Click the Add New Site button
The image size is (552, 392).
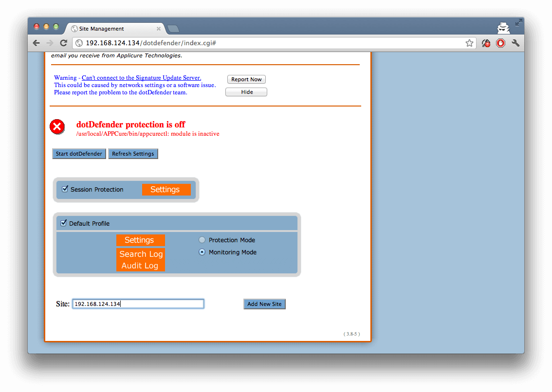(x=264, y=304)
